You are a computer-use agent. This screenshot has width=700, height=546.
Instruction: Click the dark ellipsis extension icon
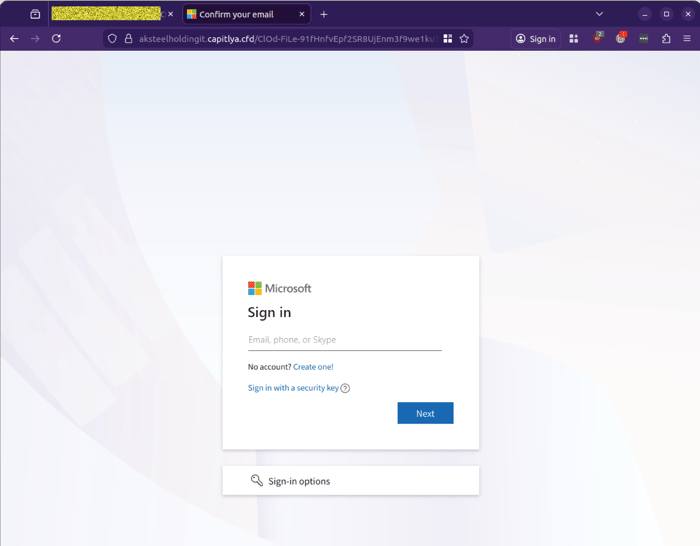pyautogui.click(x=643, y=39)
